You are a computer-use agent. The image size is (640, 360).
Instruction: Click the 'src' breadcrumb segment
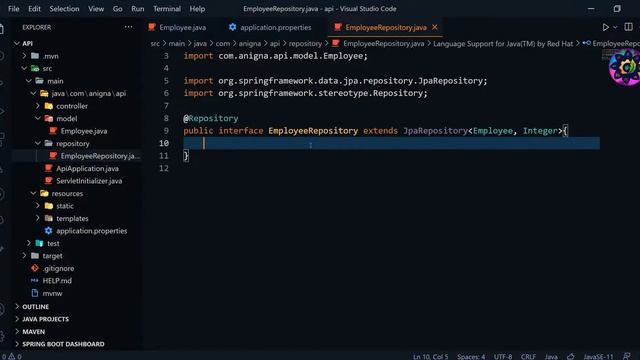pos(155,43)
